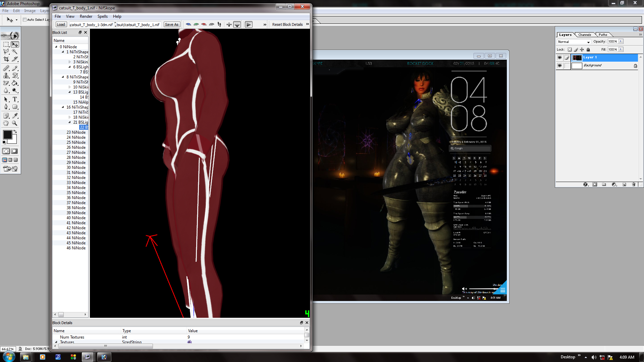Toggle lock transparent pixels
The height and width of the screenshot is (362, 644).
(x=570, y=50)
